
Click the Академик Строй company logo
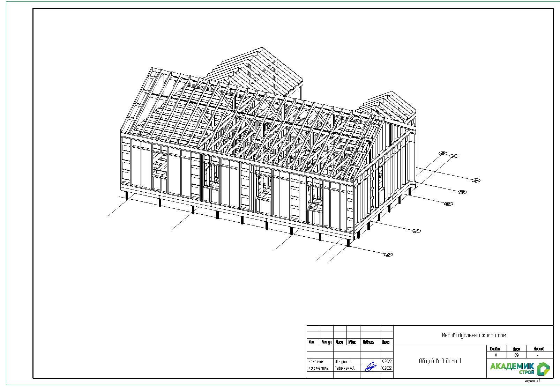pyautogui.click(x=519, y=368)
